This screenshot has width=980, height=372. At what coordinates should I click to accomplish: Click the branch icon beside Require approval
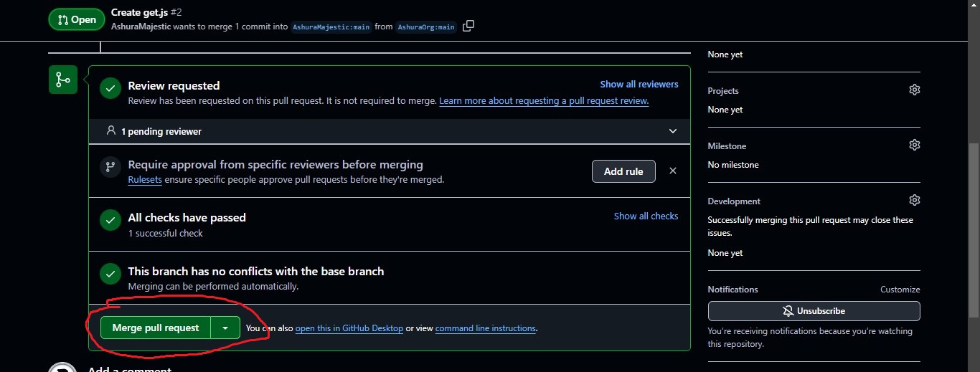(x=110, y=166)
